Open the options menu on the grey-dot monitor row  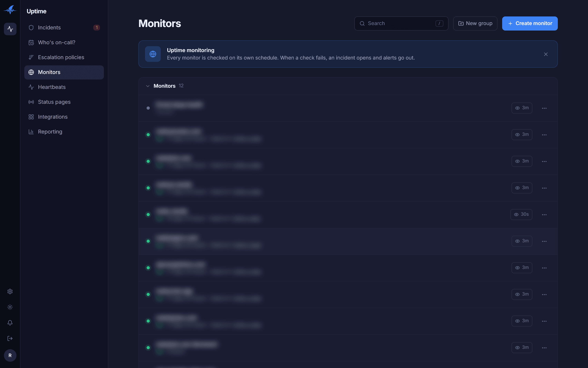tap(544, 108)
